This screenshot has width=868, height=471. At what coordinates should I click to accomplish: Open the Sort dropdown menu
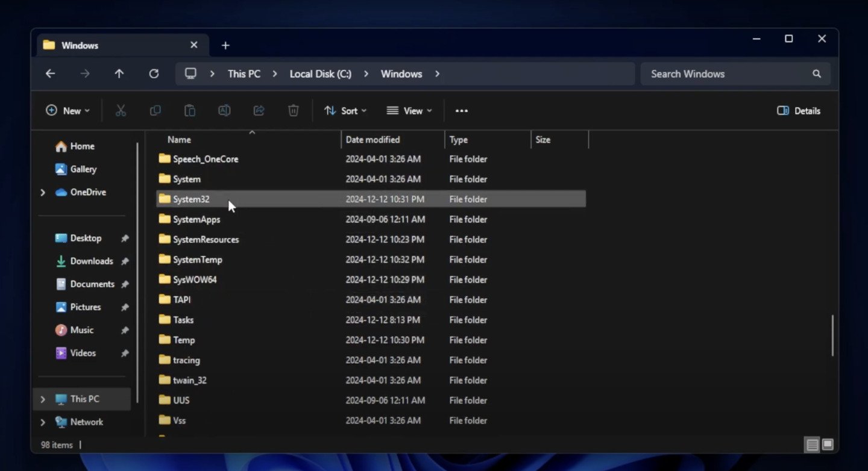(x=345, y=110)
